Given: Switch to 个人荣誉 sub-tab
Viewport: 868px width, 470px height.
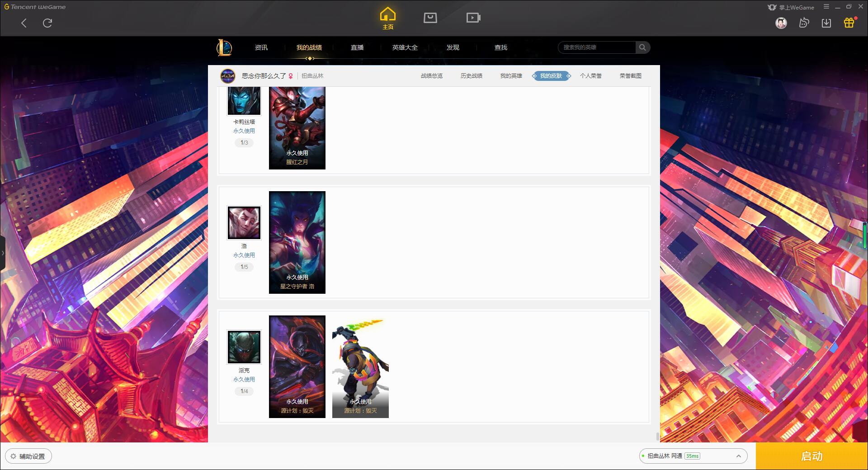Looking at the screenshot, I should [591, 76].
